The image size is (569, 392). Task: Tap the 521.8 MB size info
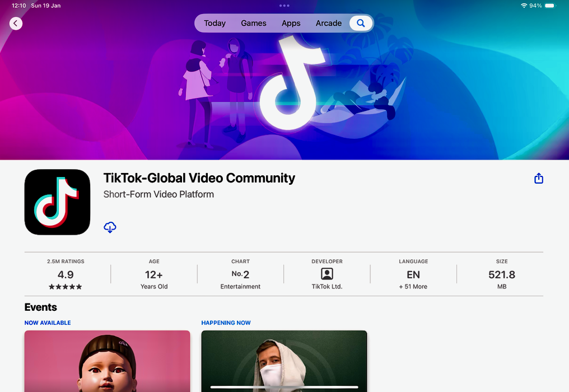click(x=502, y=274)
